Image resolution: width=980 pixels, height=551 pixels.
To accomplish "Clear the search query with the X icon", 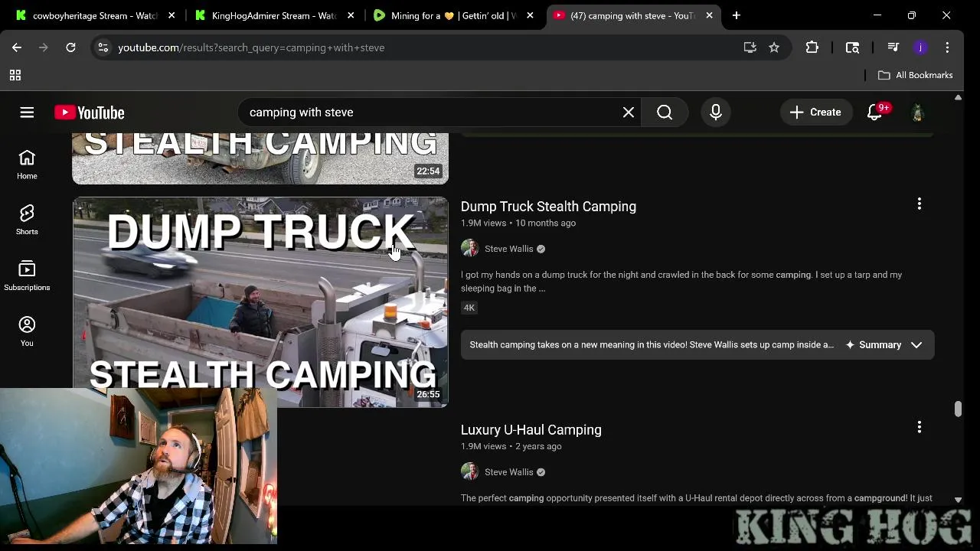I will [629, 112].
